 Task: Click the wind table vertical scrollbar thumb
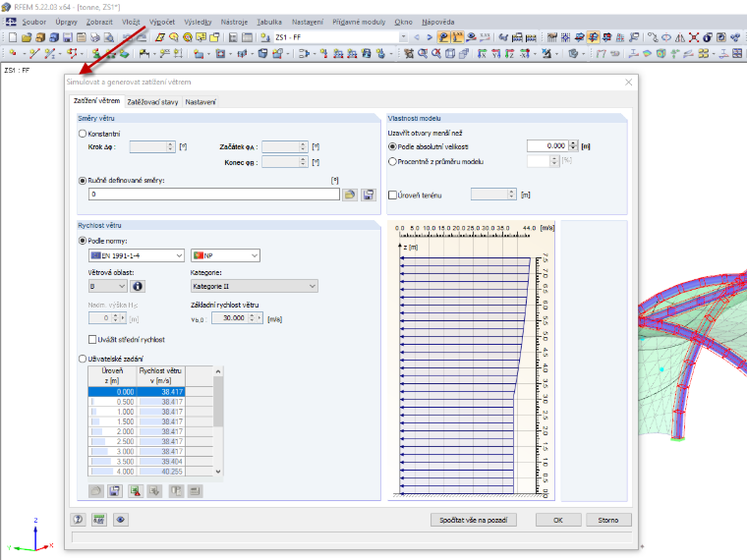point(218,402)
